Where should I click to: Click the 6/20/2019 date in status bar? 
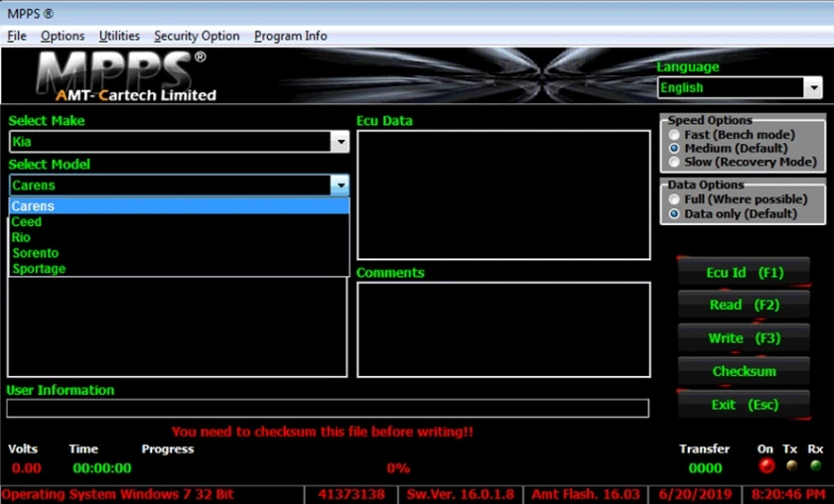tap(695, 494)
